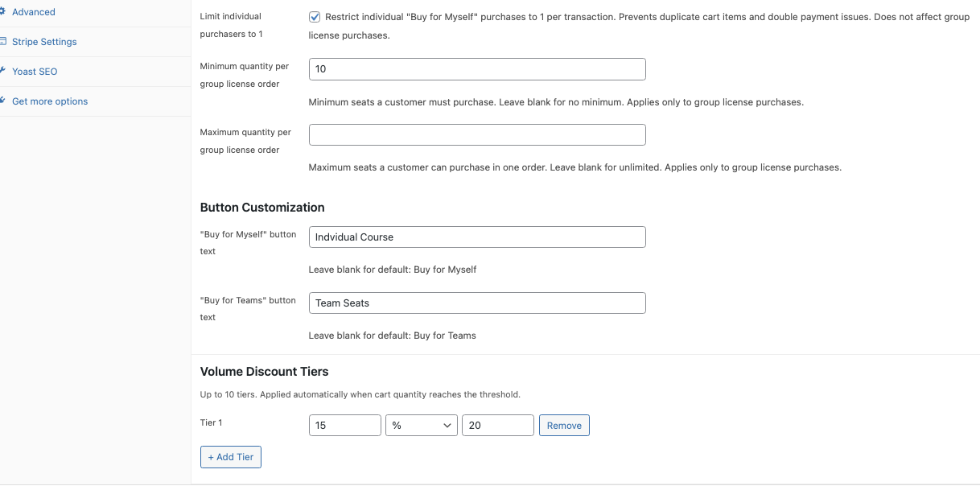Click the Maximum quantity per group license field
Viewport: 980px width, 486px height.
coord(477,134)
